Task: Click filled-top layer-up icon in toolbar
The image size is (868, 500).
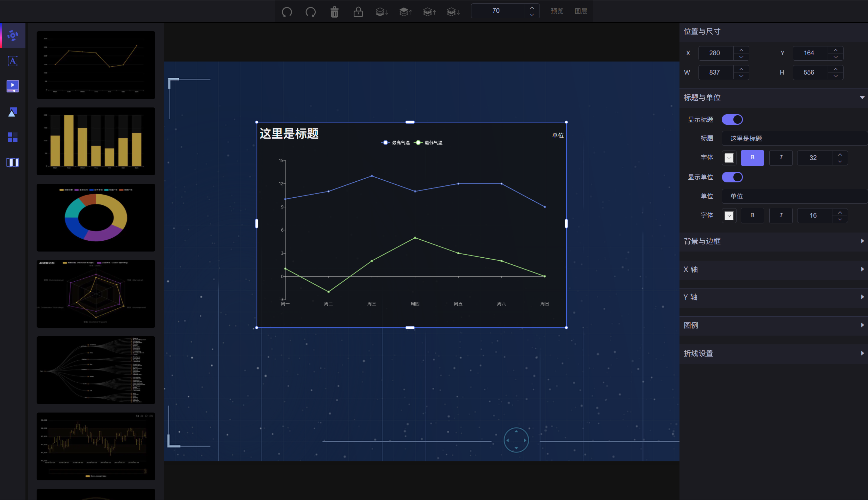Action: [x=406, y=12]
